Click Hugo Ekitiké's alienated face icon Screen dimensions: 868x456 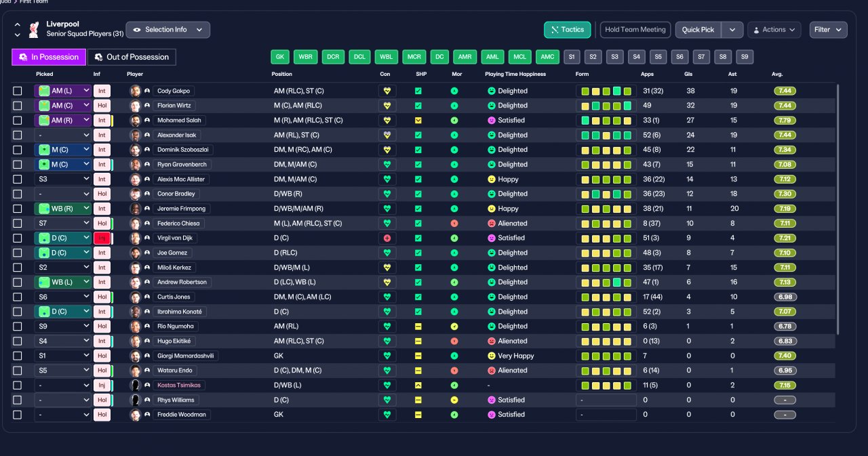tap(492, 341)
